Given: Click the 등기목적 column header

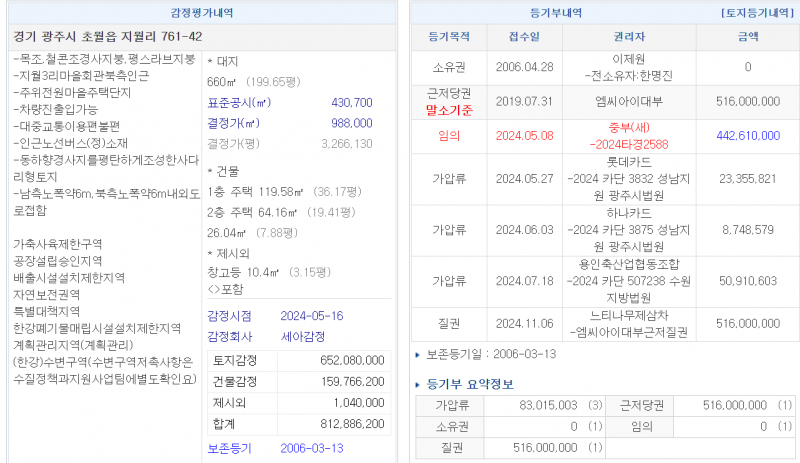Looking at the screenshot, I should [x=449, y=37].
